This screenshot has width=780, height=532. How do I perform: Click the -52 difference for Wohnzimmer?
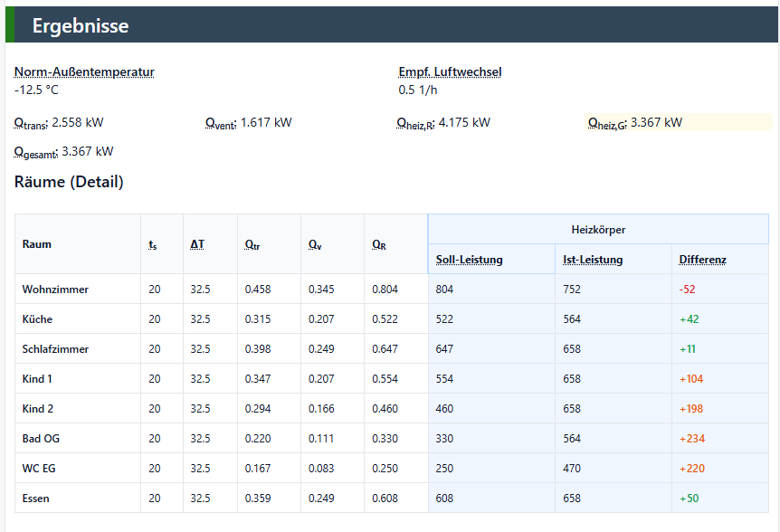click(687, 290)
